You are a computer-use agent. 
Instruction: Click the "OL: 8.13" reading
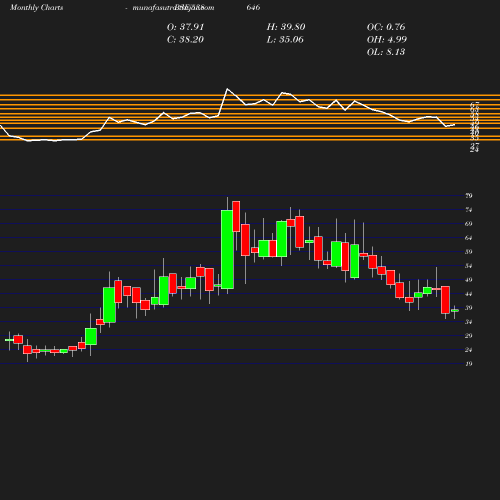point(386,52)
